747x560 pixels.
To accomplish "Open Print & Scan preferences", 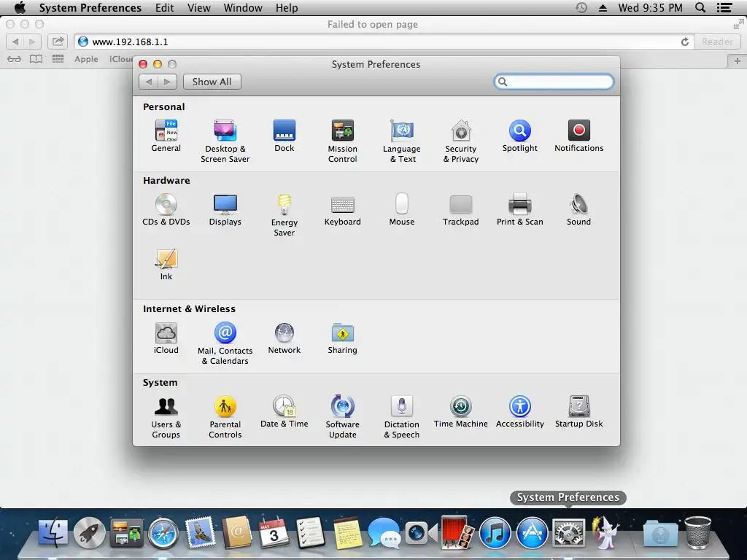I will click(x=519, y=210).
